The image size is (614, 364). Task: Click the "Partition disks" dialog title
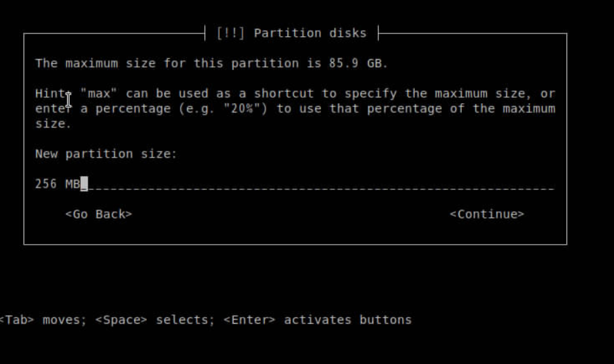(310, 33)
